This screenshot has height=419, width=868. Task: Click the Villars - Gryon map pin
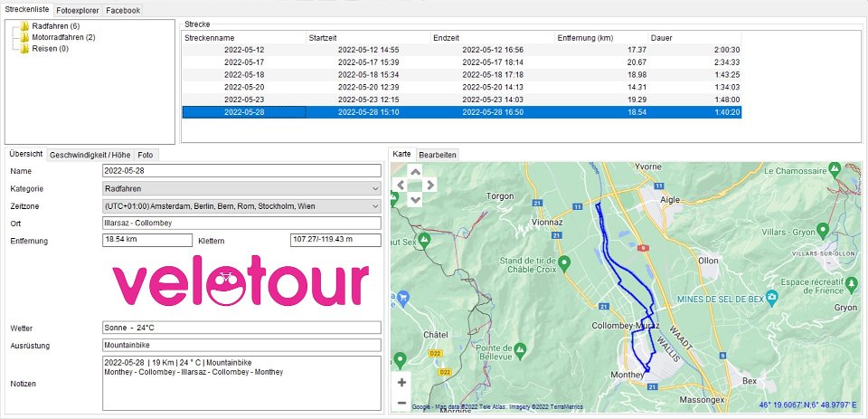(x=823, y=230)
